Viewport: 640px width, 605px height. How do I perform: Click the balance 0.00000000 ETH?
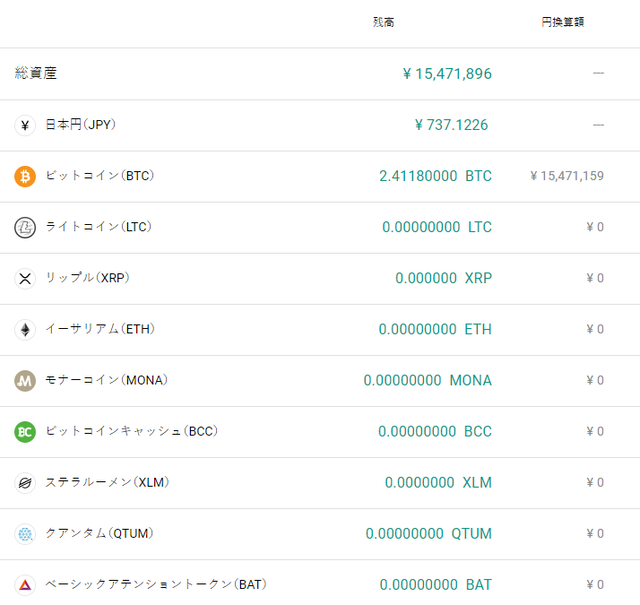click(x=435, y=329)
